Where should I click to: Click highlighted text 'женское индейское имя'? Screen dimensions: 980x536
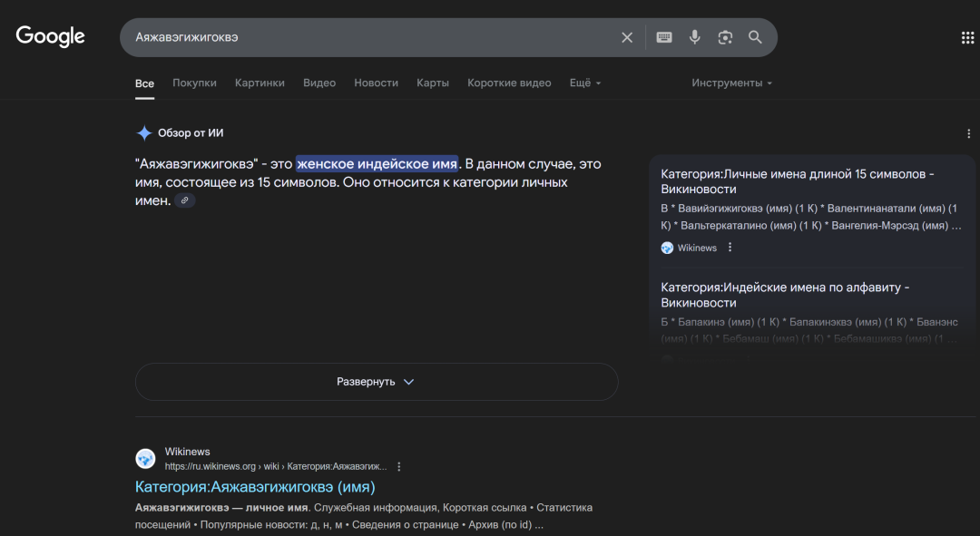pos(377,163)
